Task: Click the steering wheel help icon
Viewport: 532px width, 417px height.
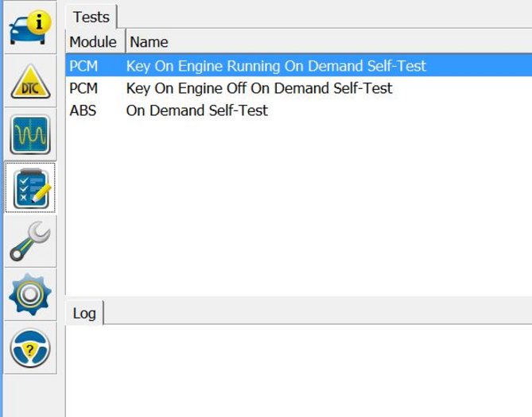Action: [30, 347]
